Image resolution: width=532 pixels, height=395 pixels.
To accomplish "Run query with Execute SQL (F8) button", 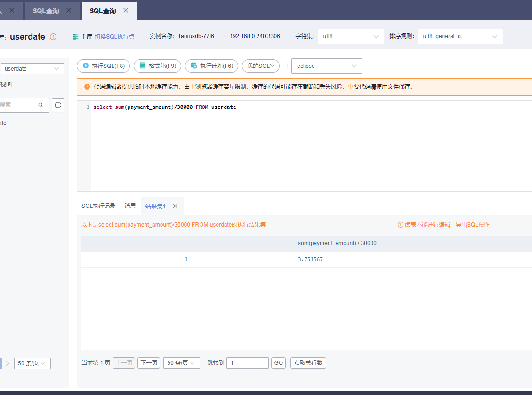I will tap(104, 66).
